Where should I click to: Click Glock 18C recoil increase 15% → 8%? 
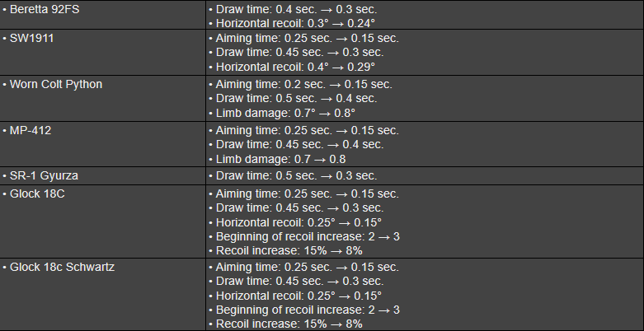(289, 250)
